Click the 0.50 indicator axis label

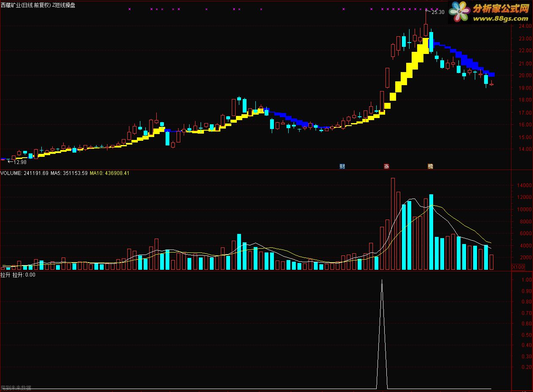(x=526, y=335)
